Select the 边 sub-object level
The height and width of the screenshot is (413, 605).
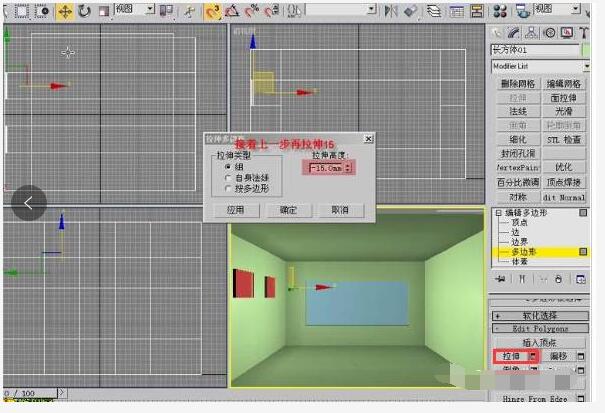(515, 232)
